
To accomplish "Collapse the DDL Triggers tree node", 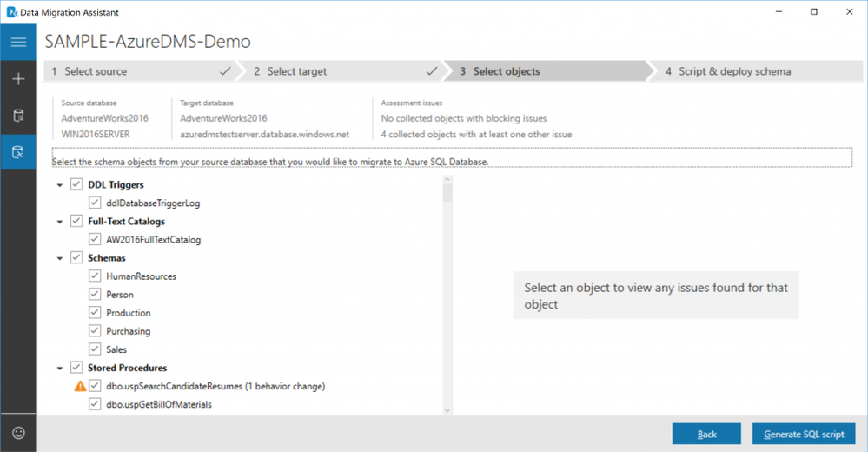I will coord(60,185).
